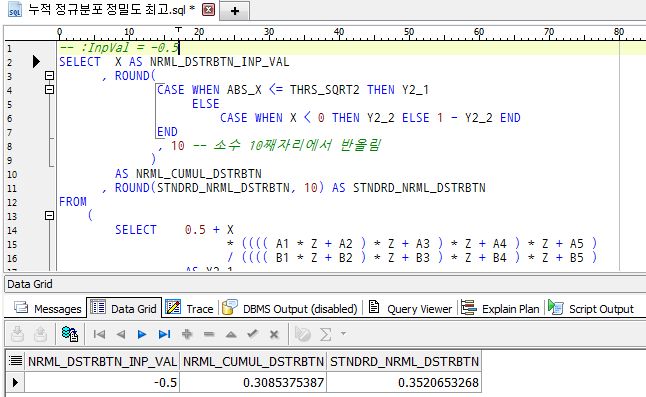Select the cell with value 0.3085375387
Screen dimensions: 646x397
253,382
